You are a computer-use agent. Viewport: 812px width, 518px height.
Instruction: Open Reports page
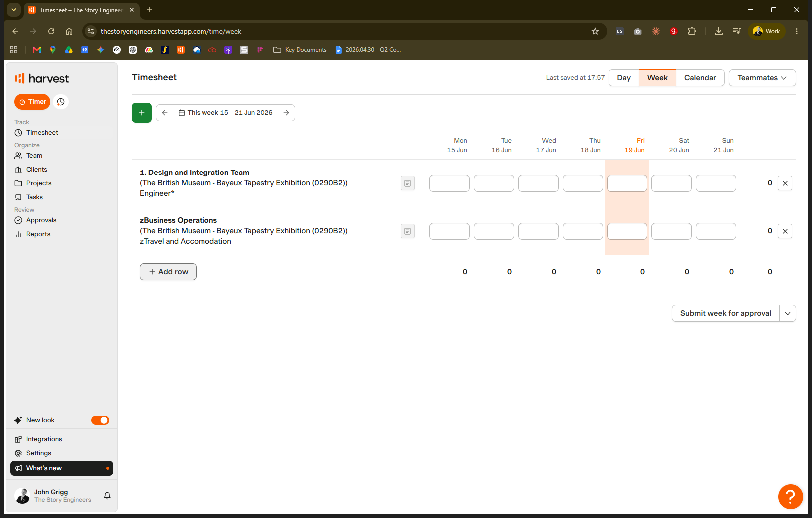coord(38,234)
